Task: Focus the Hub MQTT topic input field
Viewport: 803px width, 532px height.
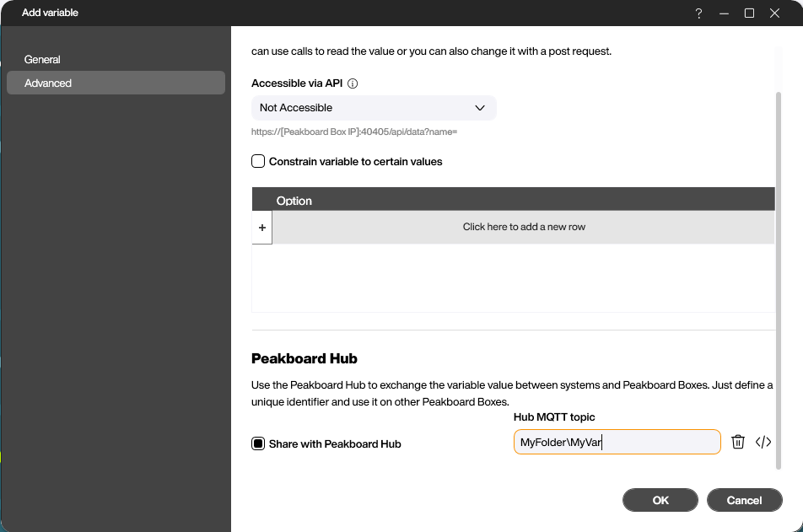Action: 617,442
